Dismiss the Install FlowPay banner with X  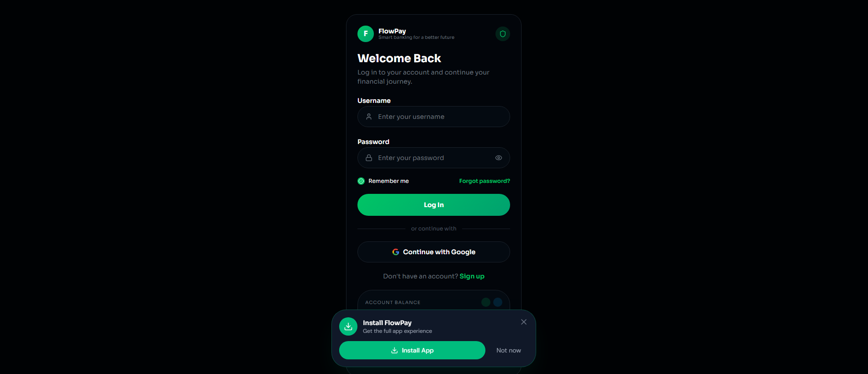524,322
